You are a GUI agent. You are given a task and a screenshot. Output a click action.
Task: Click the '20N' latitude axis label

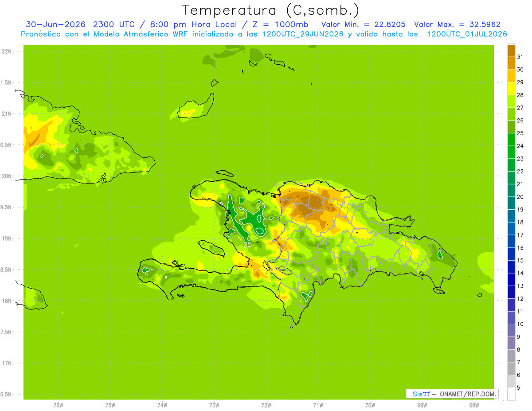pos(6,176)
